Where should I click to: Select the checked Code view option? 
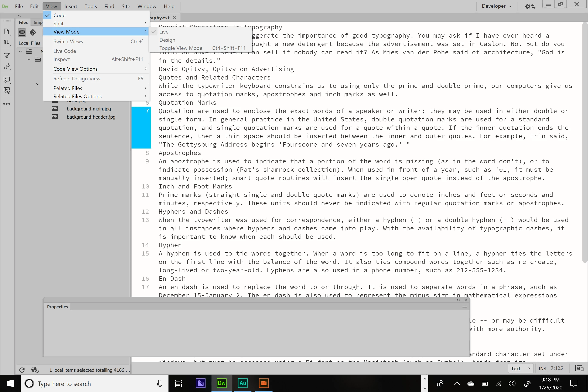59,15
